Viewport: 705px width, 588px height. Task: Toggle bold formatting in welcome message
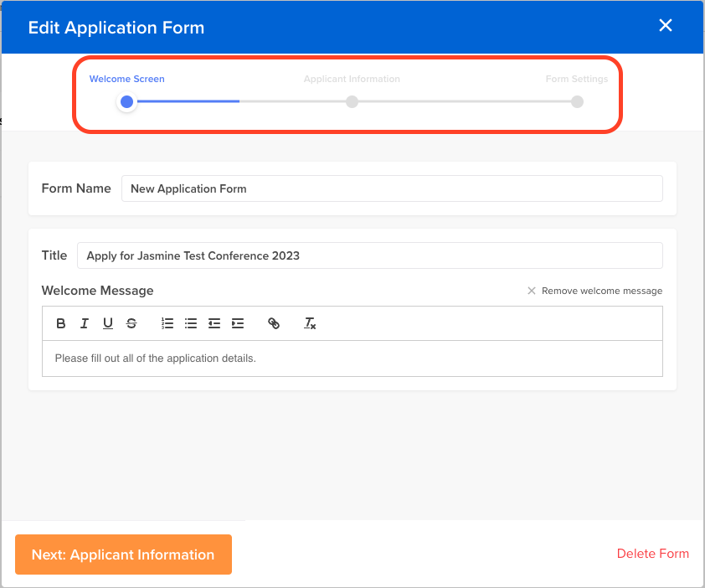[x=60, y=323]
